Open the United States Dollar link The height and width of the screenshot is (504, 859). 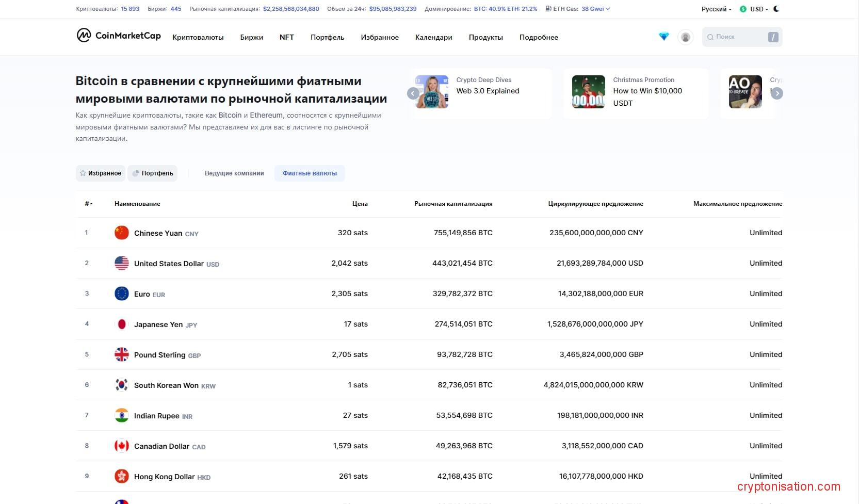[x=169, y=264]
